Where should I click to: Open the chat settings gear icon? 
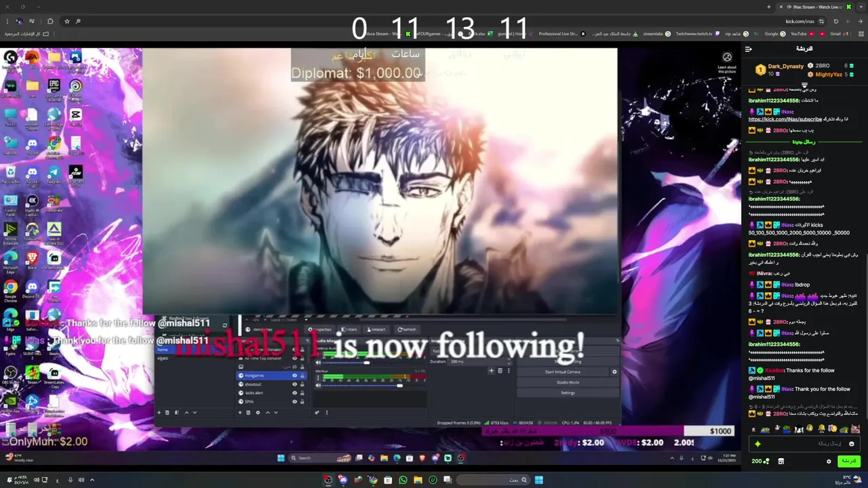[829, 462]
